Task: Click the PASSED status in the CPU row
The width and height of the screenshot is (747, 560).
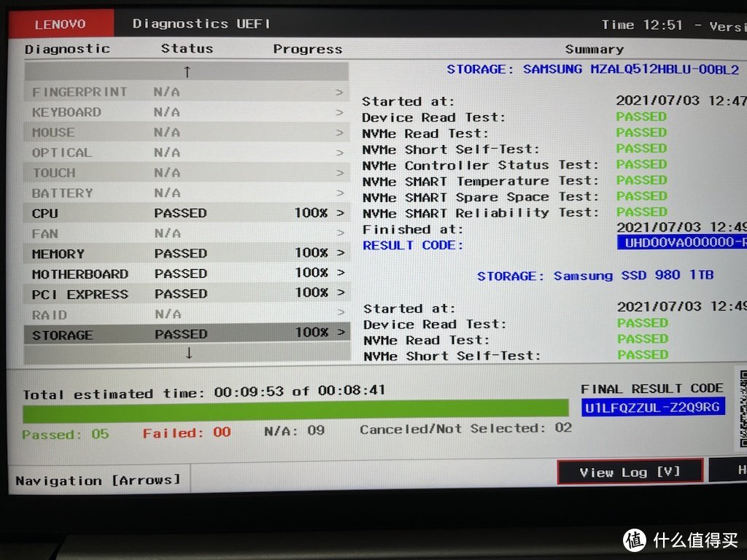Action: (181, 213)
